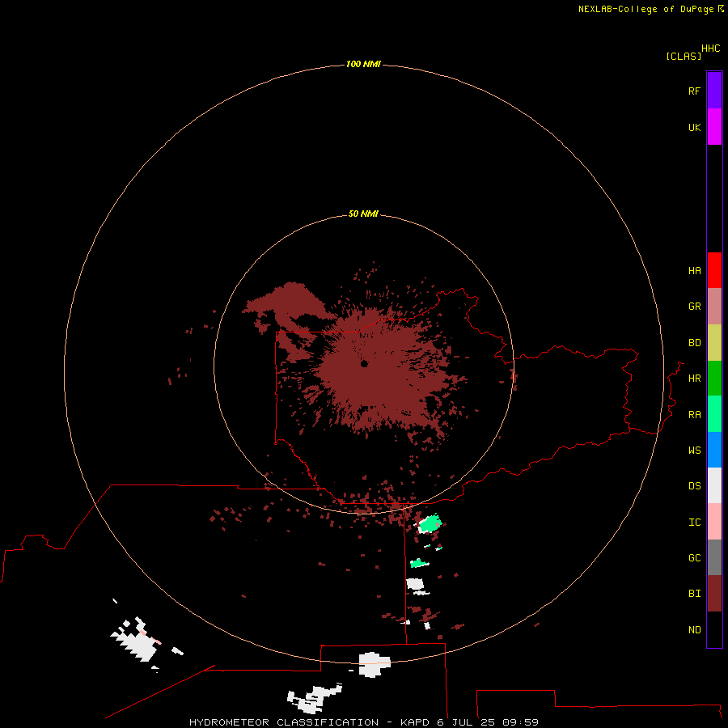Select the GC gray legend swatch

point(714,557)
